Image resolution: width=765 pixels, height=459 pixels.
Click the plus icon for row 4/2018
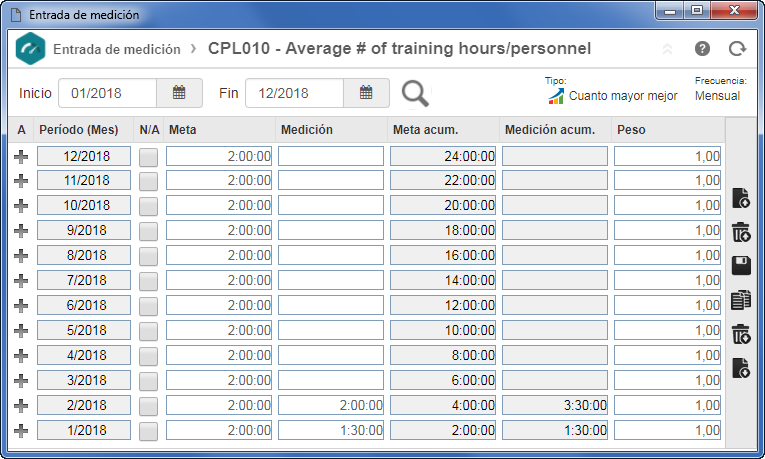coord(21,356)
